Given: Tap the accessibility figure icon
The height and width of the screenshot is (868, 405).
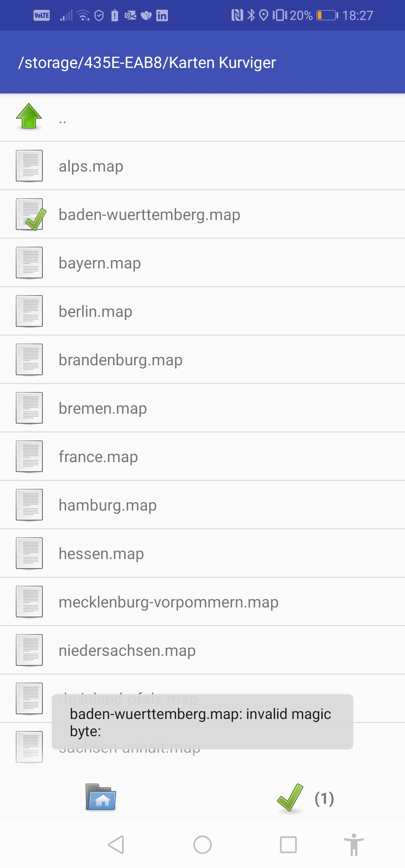Looking at the screenshot, I should point(354,845).
